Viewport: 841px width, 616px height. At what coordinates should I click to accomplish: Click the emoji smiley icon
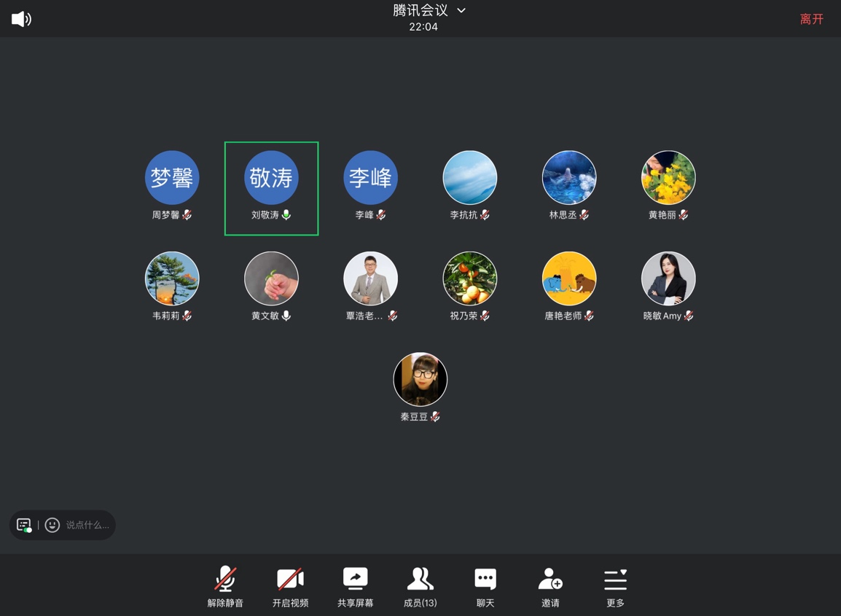[x=52, y=525]
